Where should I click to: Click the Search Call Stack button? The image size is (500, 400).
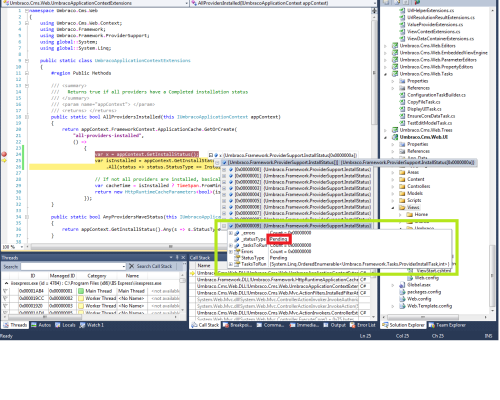click(150, 266)
